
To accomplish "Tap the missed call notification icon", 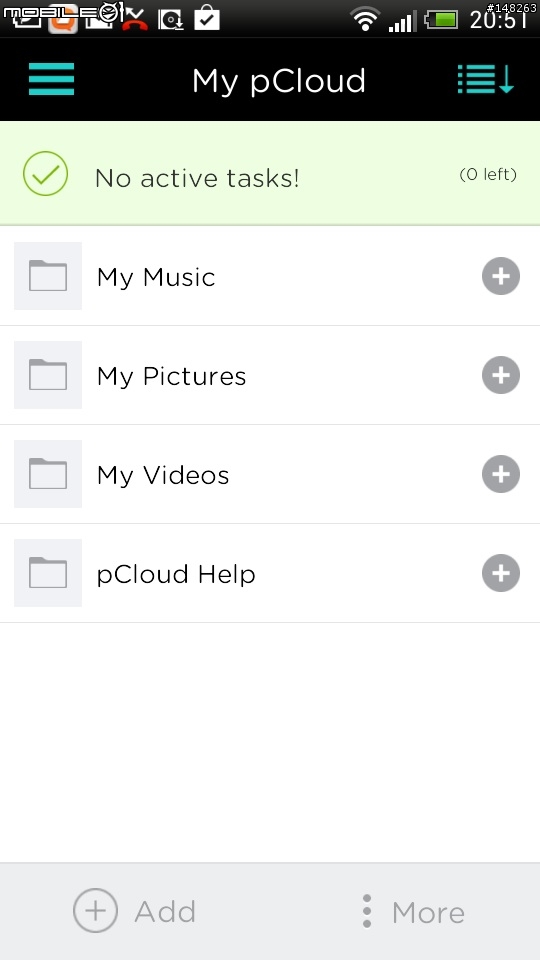I will click(134, 20).
